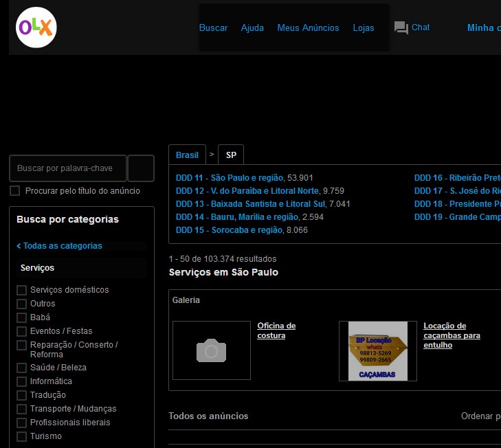Click the Galeria section label
Screen dimensions: 501x448
tap(186, 300)
